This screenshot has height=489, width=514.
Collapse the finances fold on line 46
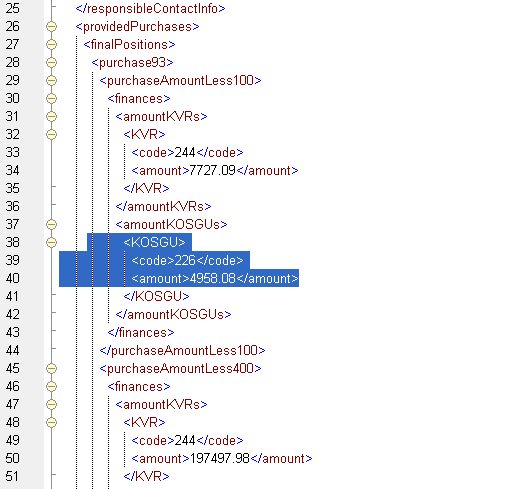[51, 387]
